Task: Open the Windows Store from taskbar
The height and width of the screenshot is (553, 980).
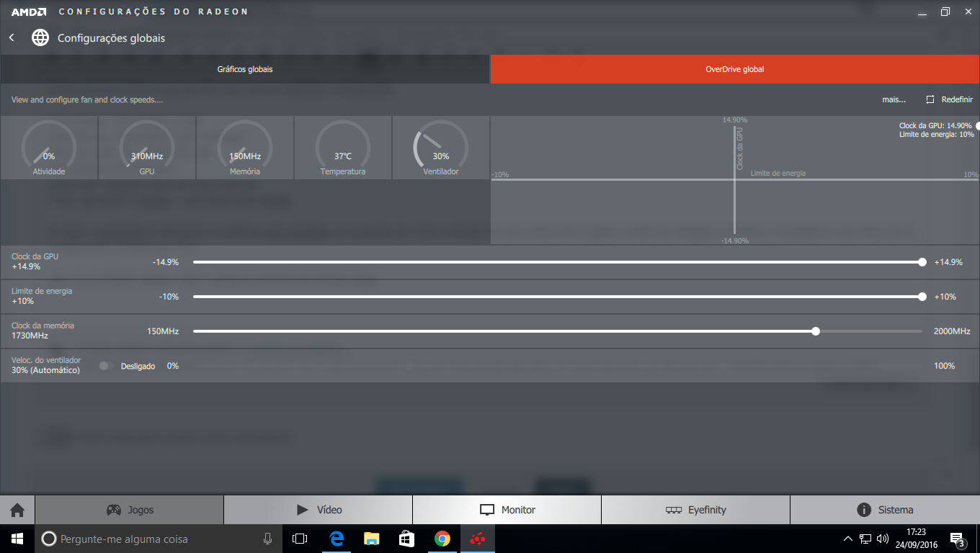Action: pos(406,539)
